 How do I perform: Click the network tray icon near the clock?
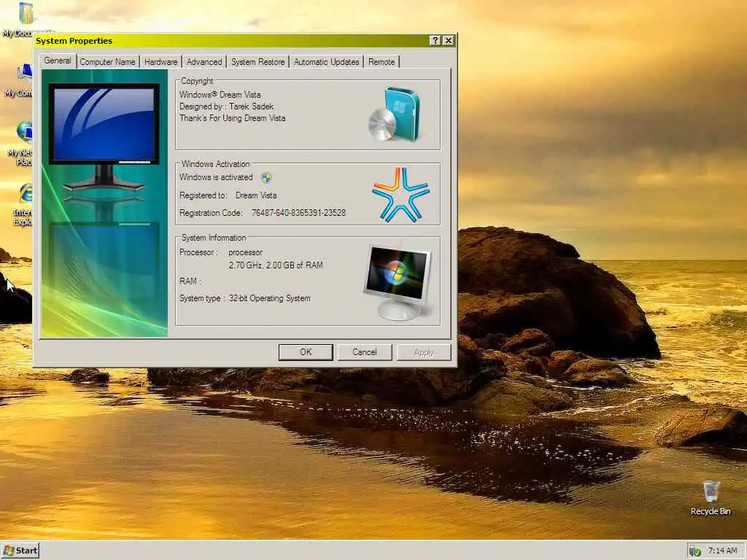[x=694, y=551]
